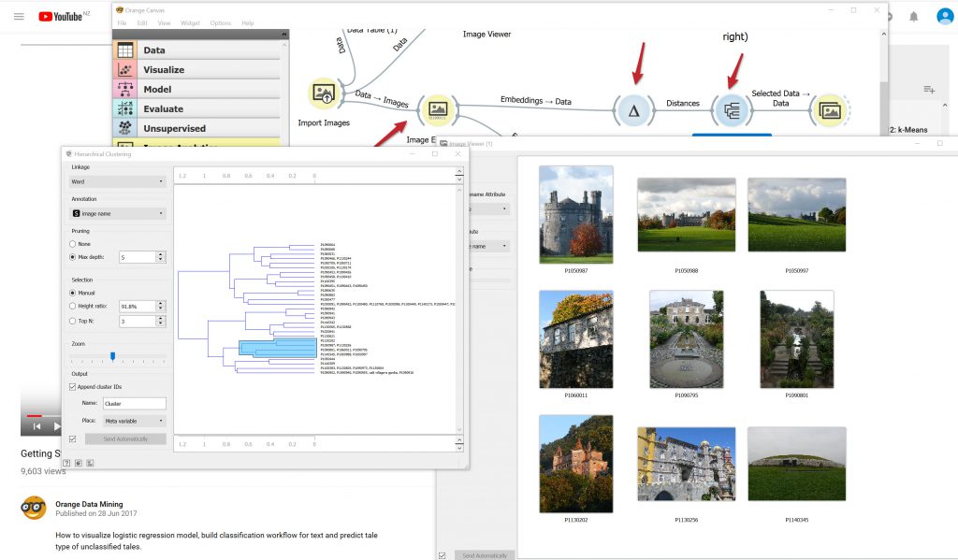Click the Import Images widget node
958x560 pixels.
point(324,93)
